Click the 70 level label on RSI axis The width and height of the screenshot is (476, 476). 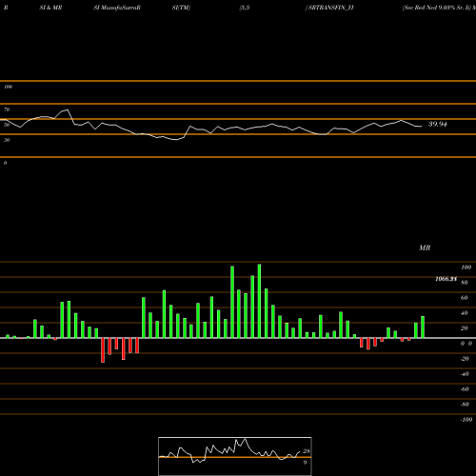[x=7, y=109]
